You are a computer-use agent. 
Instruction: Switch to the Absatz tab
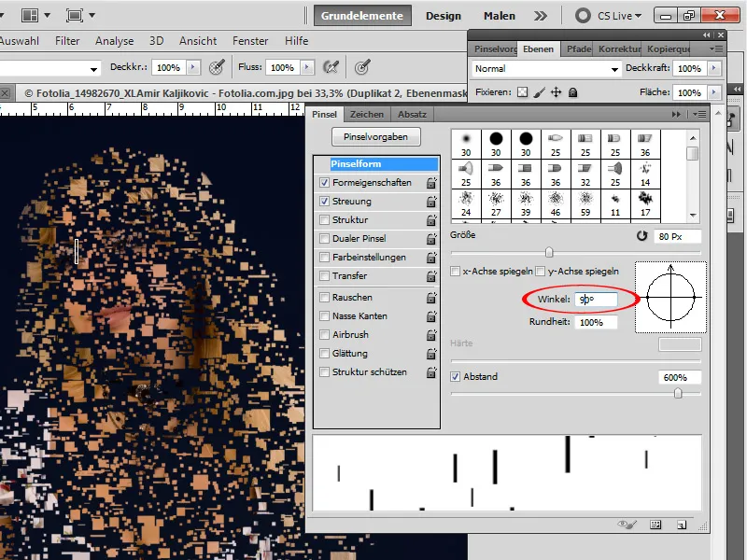(x=412, y=114)
